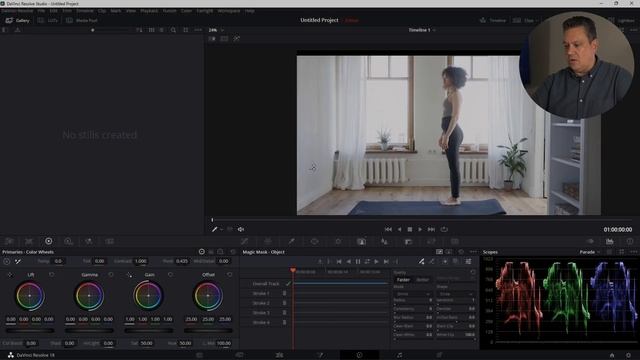Open the Lightbox view
The height and width of the screenshot is (360, 640).
pyautogui.click(x=622, y=20)
